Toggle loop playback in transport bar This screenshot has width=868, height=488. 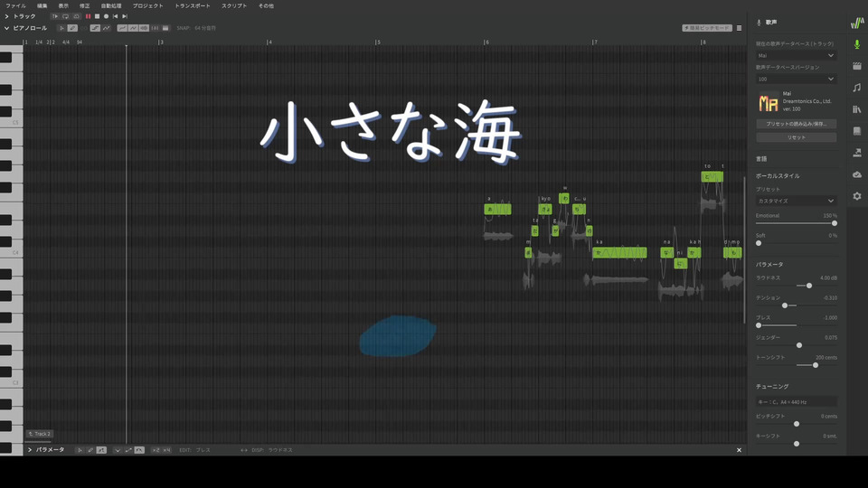tap(65, 16)
